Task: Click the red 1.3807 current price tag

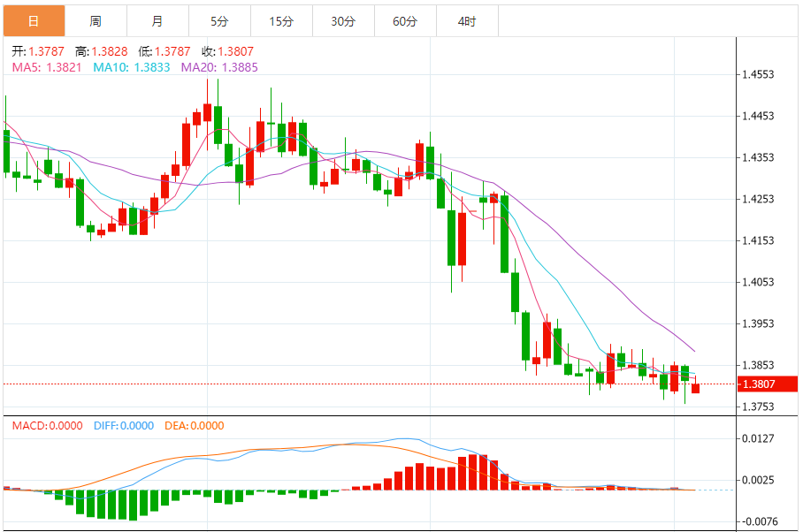Action: point(768,384)
